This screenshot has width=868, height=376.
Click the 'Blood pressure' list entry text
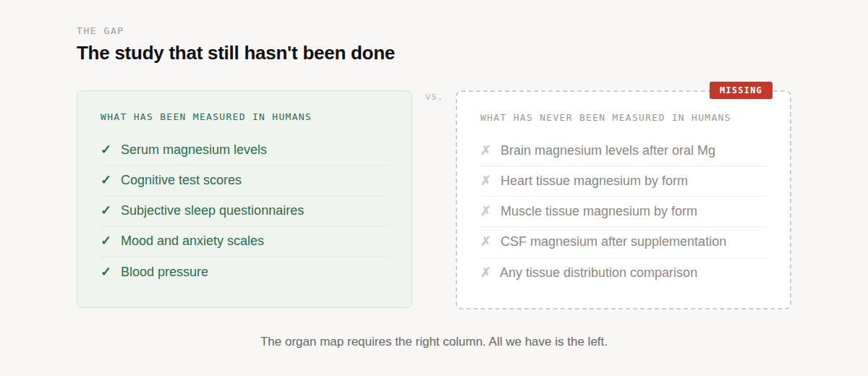click(164, 272)
